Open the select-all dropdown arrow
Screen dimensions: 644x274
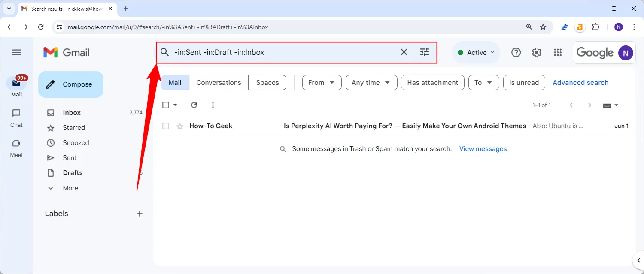[x=175, y=105]
